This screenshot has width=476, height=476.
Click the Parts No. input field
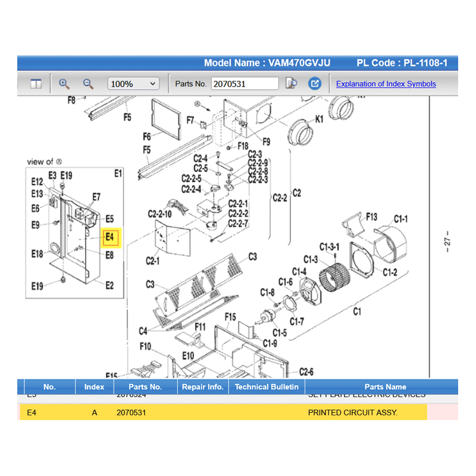[x=245, y=84]
